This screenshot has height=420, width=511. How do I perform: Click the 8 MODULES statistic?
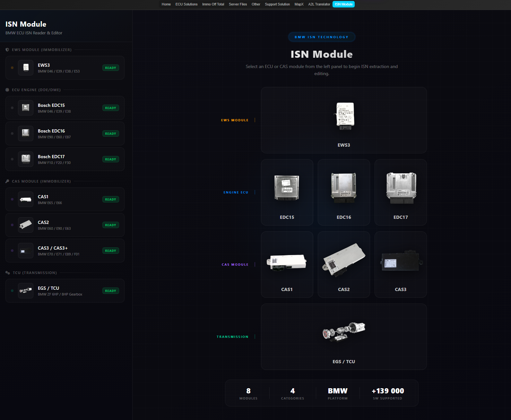pos(248,393)
